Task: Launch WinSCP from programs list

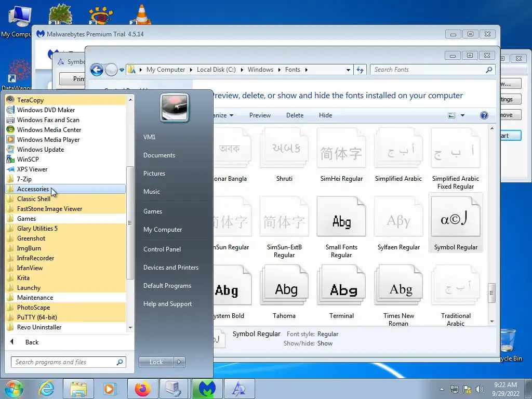Action: click(65, 159)
